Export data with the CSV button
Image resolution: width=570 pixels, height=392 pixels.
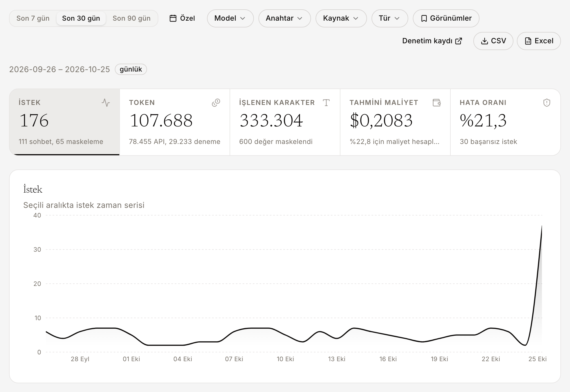(493, 41)
